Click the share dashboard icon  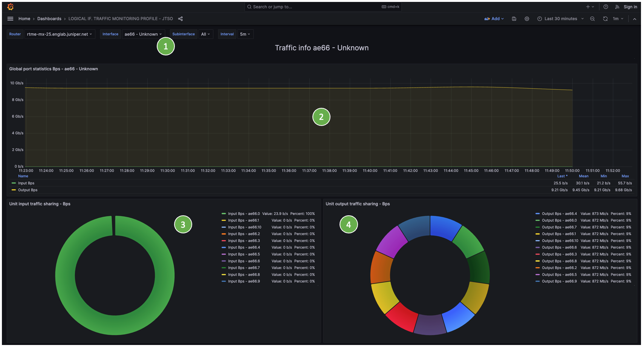(x=181, y=19)
